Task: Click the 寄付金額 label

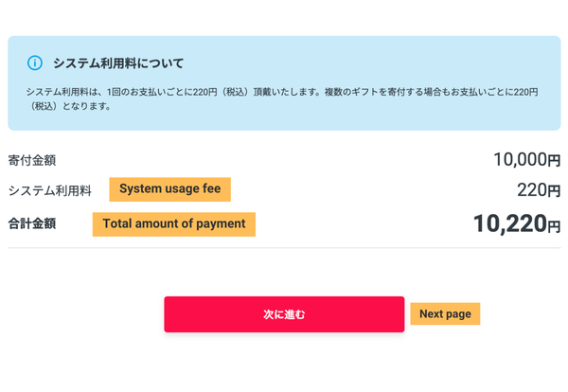Action: [31, 160]
